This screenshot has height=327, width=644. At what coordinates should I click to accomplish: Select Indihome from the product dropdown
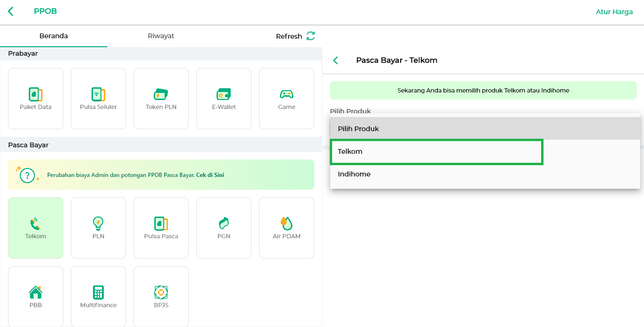pyautogui.click(x=485, y=174)
